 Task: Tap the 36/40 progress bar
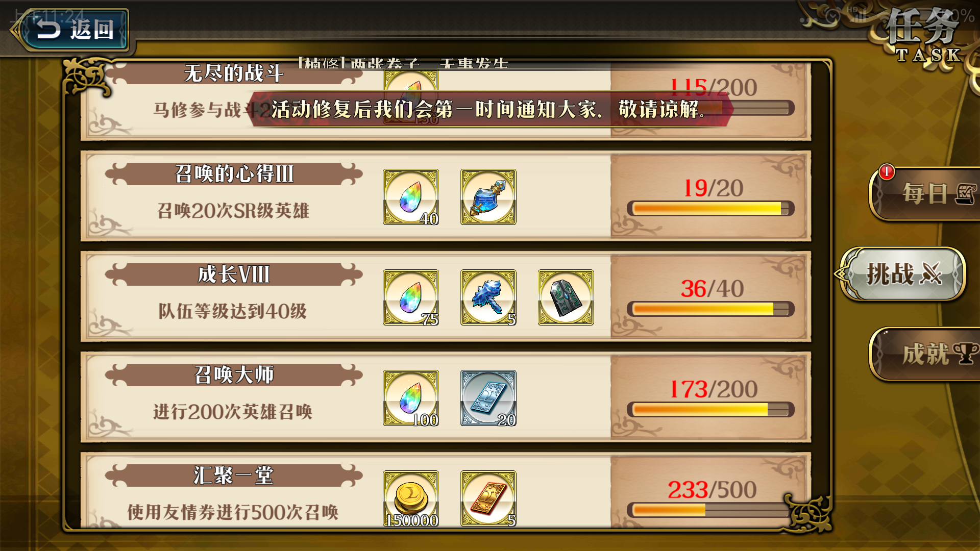click(710, 309)
